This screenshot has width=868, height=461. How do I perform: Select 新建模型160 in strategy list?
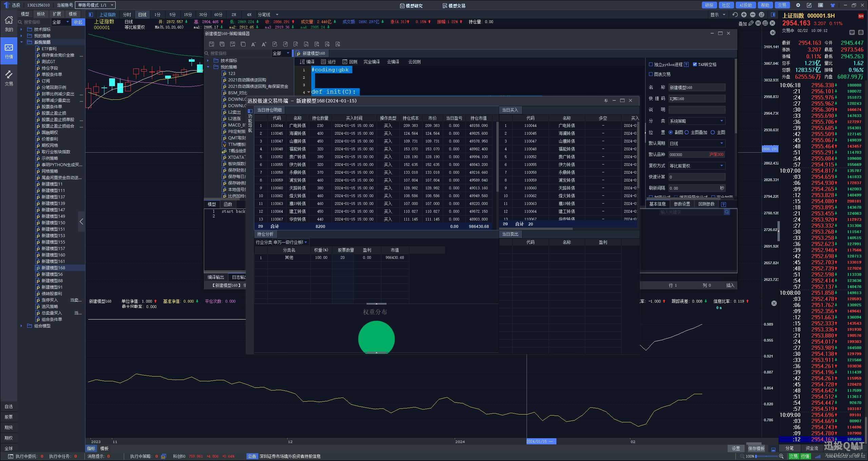pos(53,255)
